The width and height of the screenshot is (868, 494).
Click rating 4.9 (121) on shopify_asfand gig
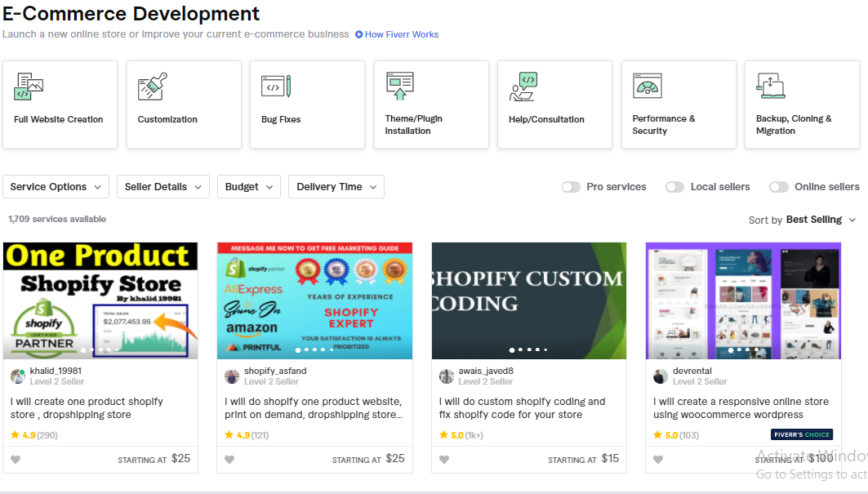[247, 435]
